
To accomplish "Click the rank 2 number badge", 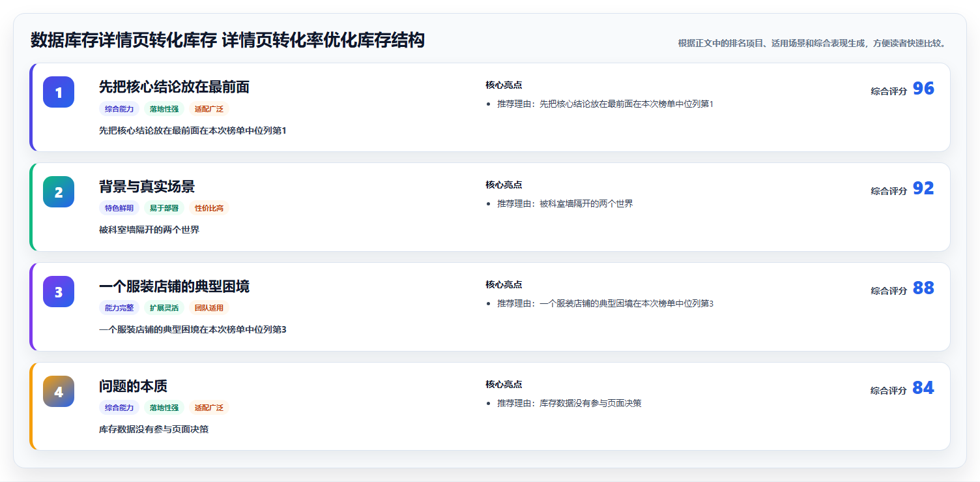I will [x=59, y=192].
